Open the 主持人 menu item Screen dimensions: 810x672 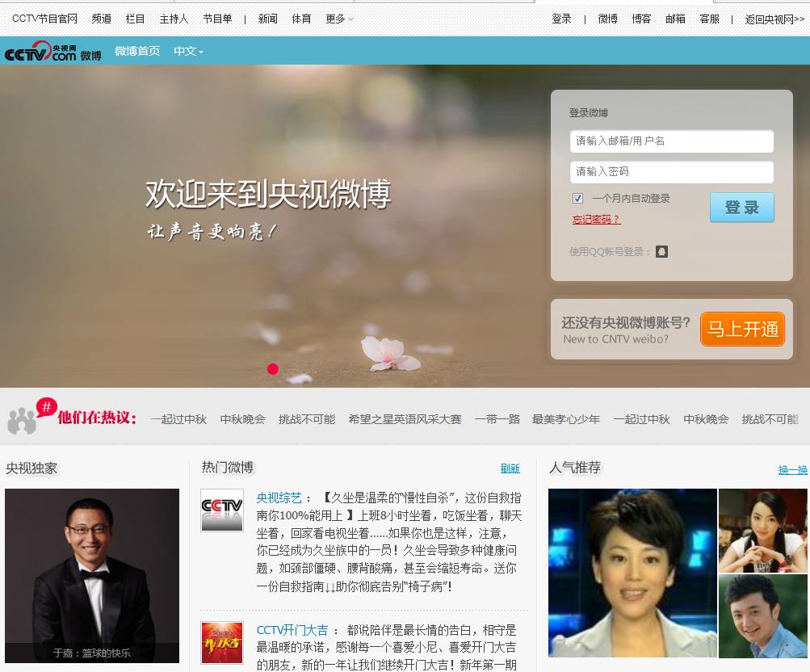174,19
